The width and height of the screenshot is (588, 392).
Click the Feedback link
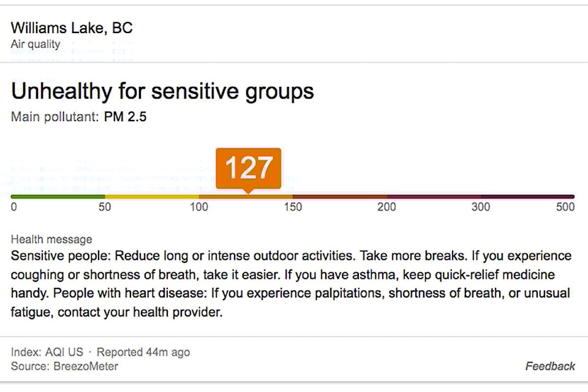coord(550,366)
